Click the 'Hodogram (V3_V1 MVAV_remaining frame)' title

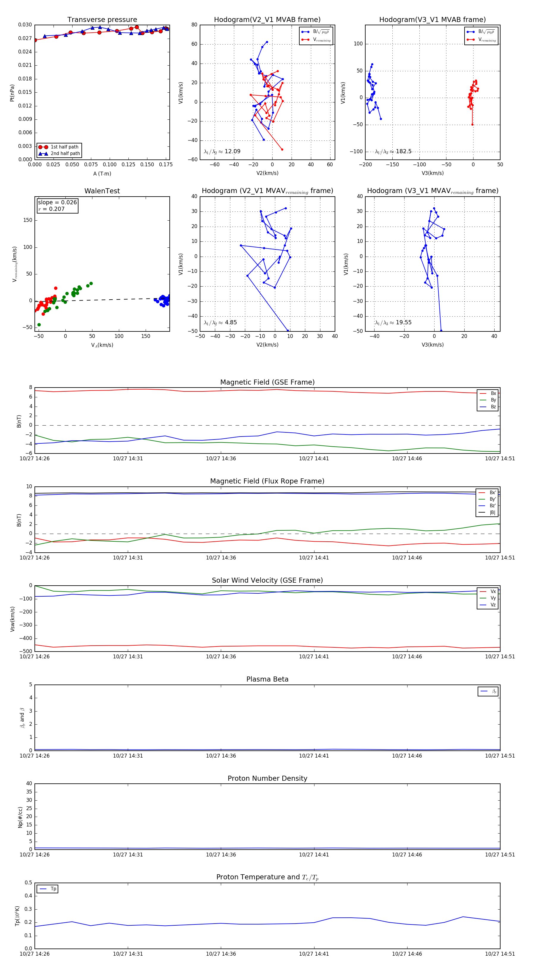(x=432, y=191)
